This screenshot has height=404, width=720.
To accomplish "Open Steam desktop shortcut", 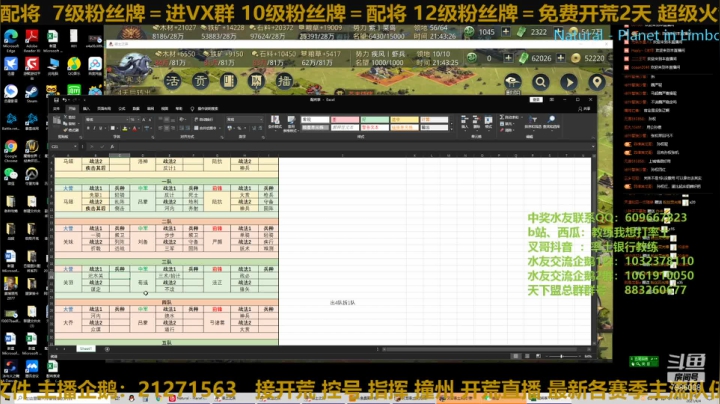I will 32,94.
